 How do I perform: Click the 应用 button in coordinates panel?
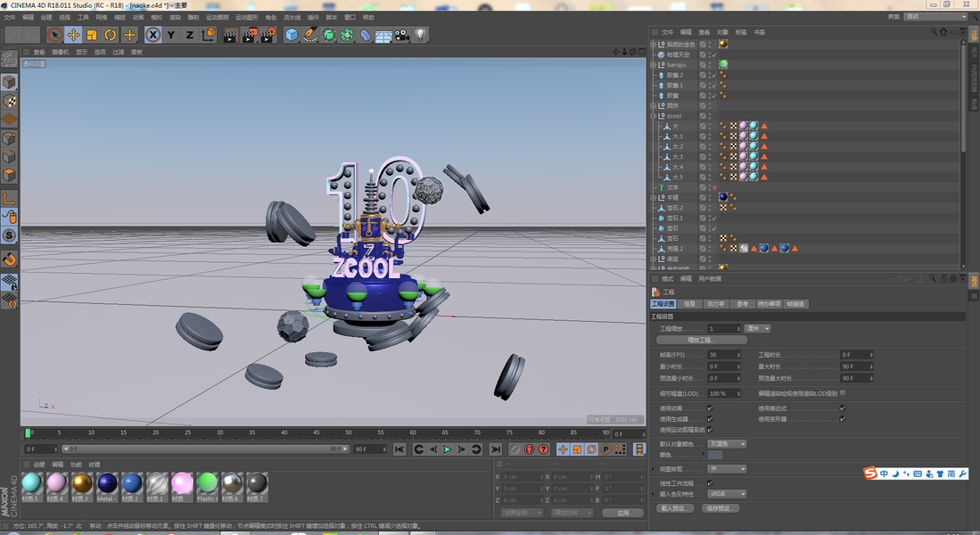pyautogui.click(x=623, y=513)
